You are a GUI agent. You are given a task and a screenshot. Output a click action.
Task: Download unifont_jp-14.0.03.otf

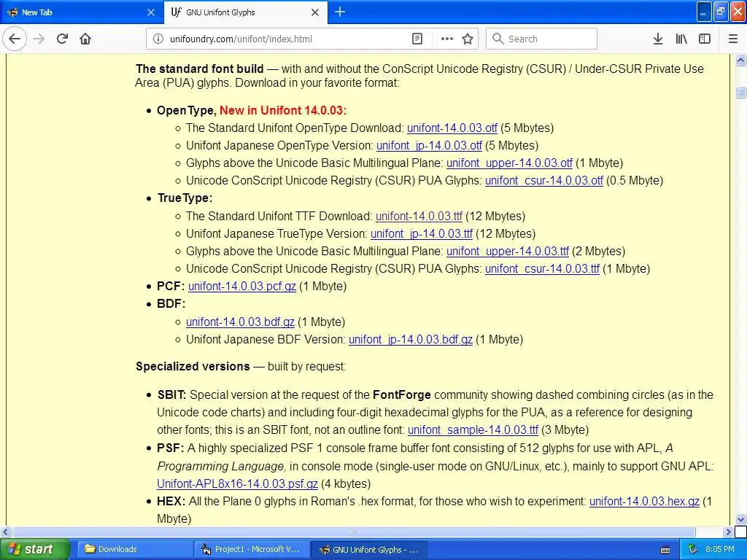[x=429, y=146]
